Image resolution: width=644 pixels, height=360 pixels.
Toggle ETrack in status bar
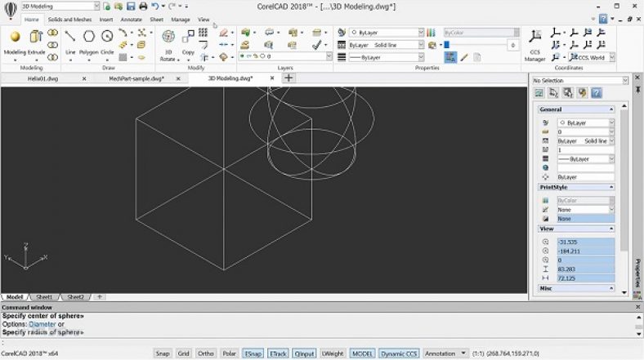pyautogui.click(x=278, y=353)
